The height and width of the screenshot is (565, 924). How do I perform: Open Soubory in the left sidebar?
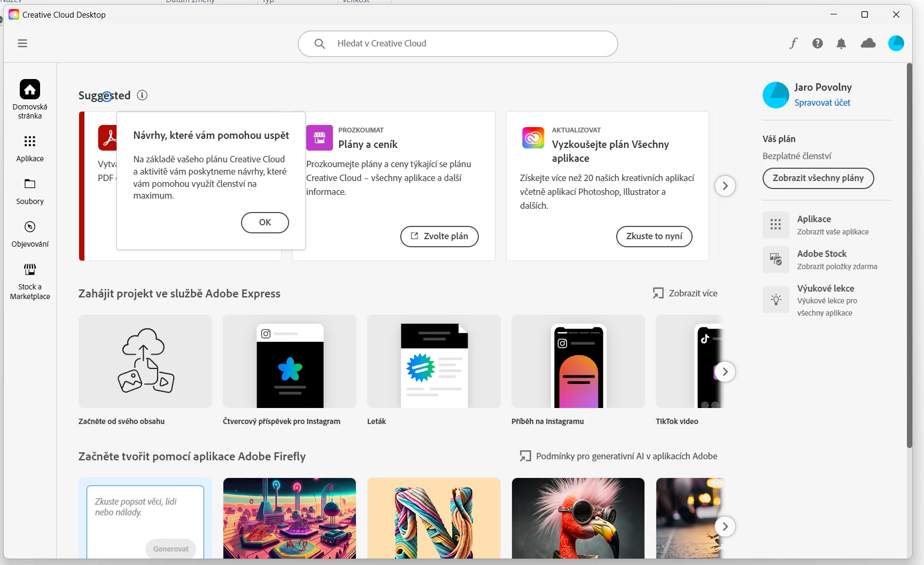[x=30, y=192]
